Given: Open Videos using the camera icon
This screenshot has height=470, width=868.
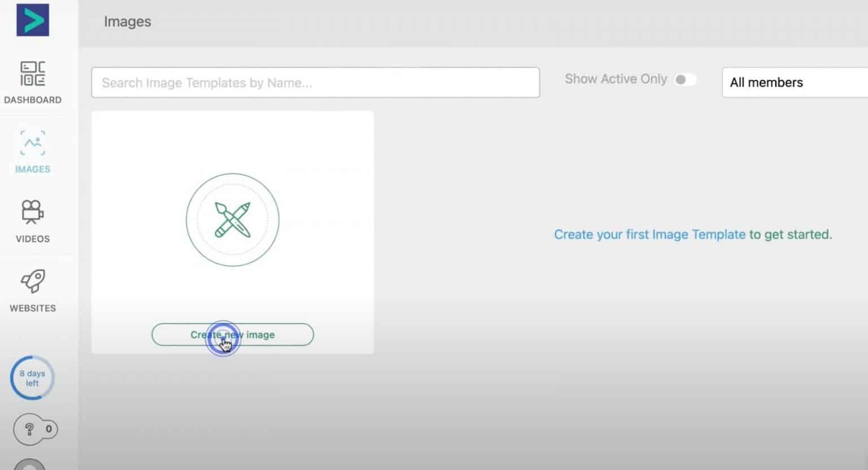Looking at the screenshot, I should (x=32, y=212).
